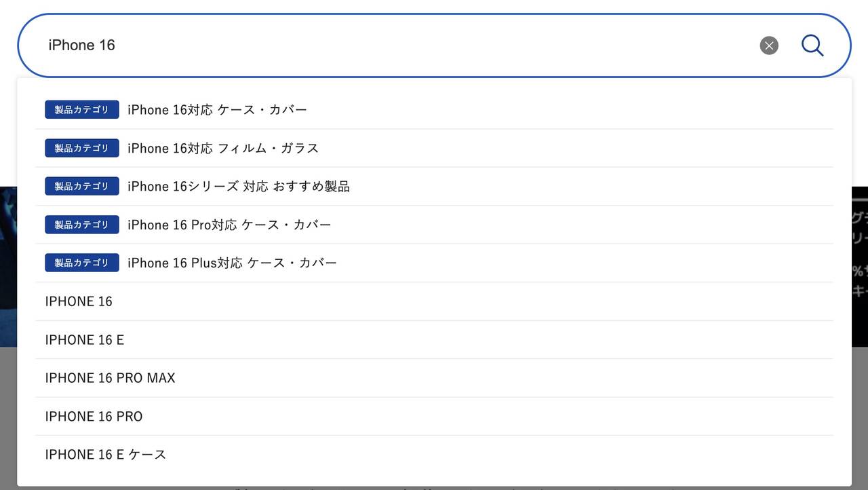Click the 製品カテゴリ badge beside フィルム・ガラス

click(82, 148)
